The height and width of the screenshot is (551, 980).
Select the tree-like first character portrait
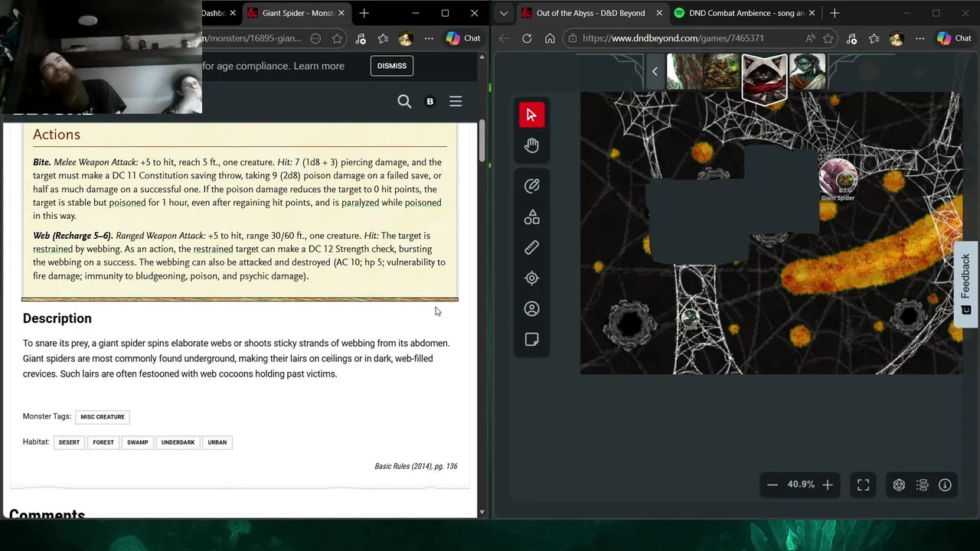pos(684,72)
